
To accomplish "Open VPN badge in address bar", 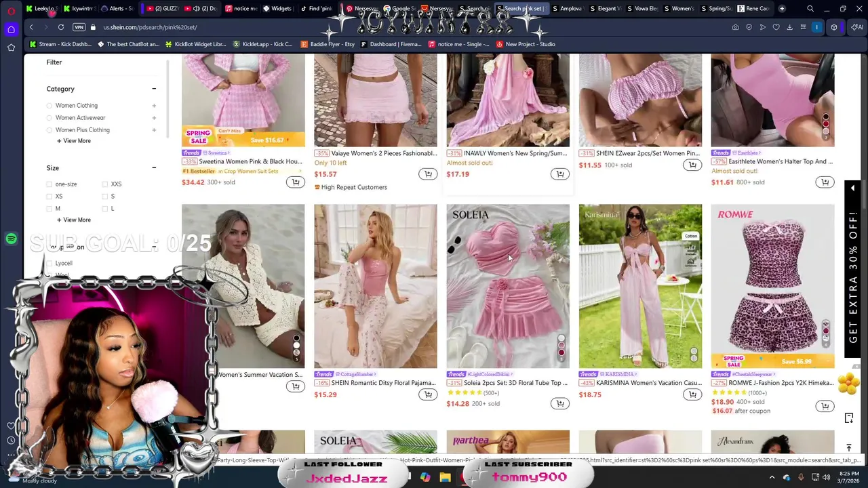I will pos(79,27).
